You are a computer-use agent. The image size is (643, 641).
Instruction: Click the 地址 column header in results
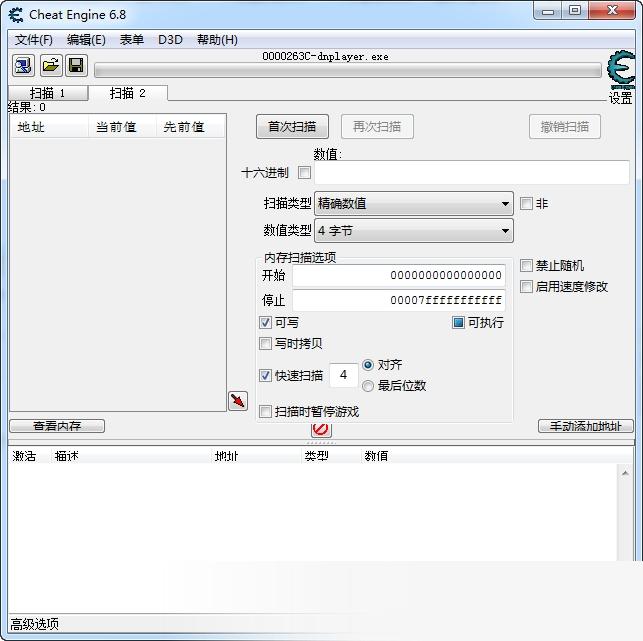tap(49, 127)
